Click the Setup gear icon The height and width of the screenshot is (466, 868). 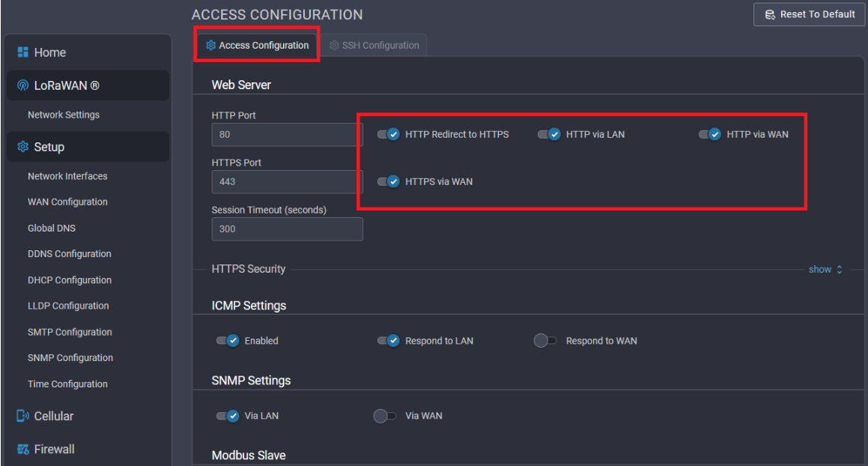[x=22, y=147]
